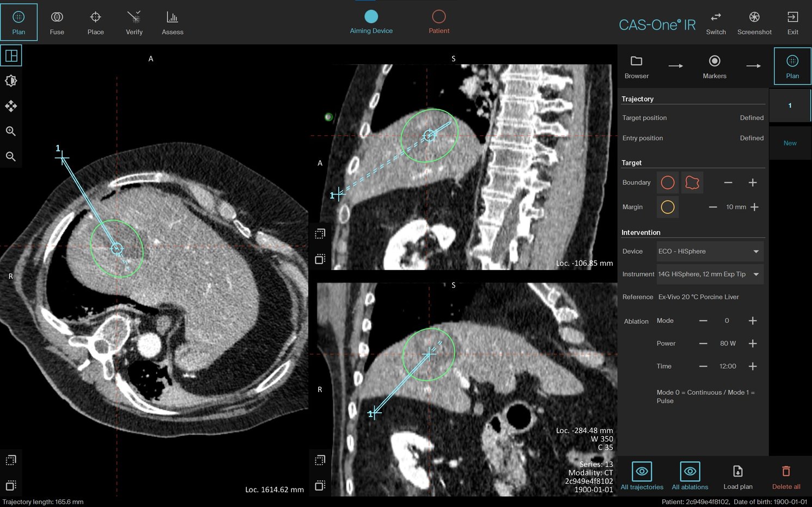
Task: Click entry marker 1 in sagittal view
Action: pos(338,194)
